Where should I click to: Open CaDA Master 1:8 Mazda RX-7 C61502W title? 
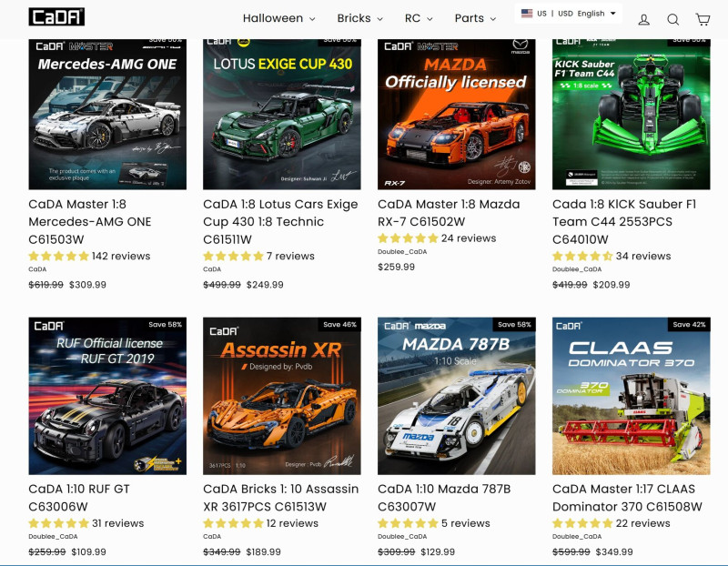click(x=449, y=213)
